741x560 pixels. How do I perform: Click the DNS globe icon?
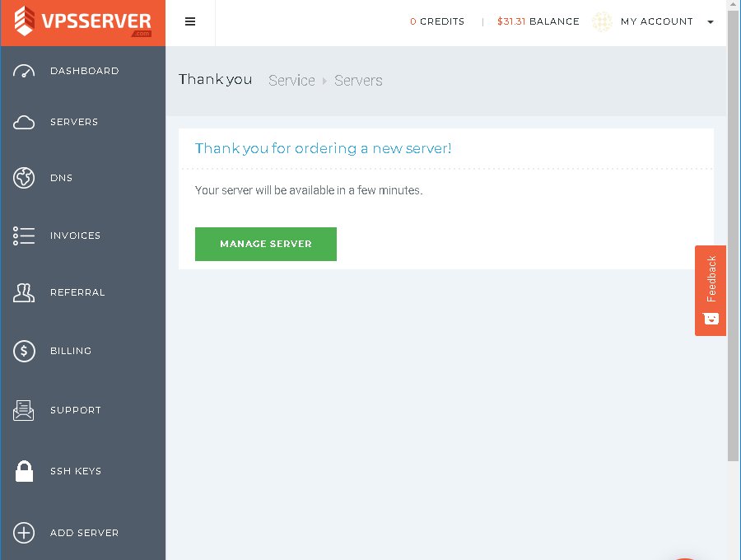24,178
